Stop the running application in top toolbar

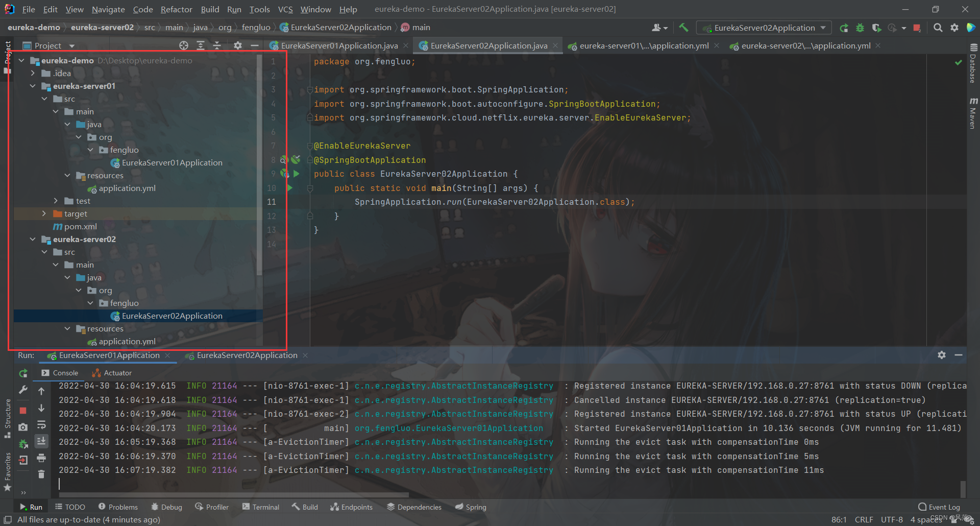(917, 28)
